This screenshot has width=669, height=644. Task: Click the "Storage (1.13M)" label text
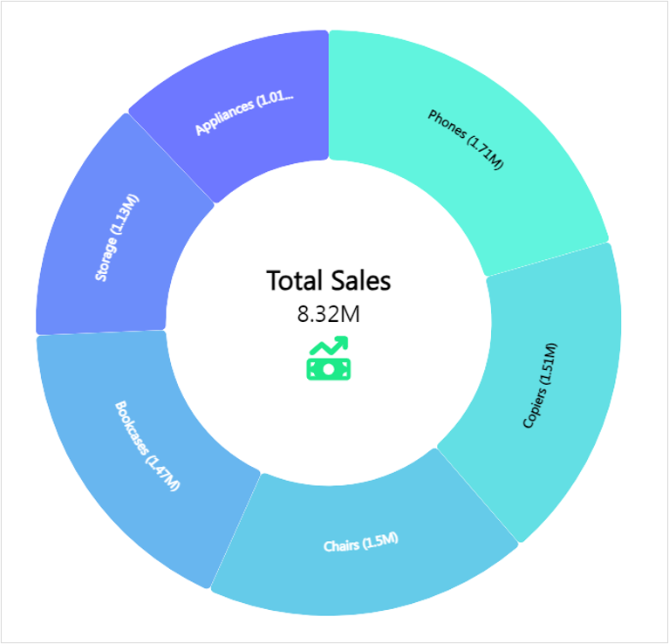coord(116,238)
